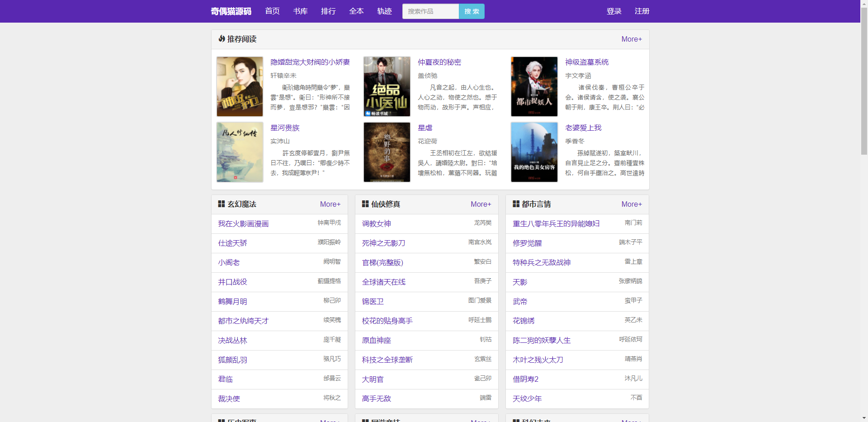The width and height of the screenshot is (868, 422).
Task: Open cover of 星虐
Action: tap(387, 152)
